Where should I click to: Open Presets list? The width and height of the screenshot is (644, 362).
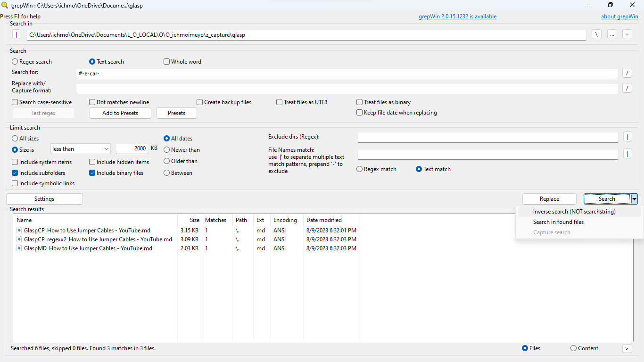point(176,113)
